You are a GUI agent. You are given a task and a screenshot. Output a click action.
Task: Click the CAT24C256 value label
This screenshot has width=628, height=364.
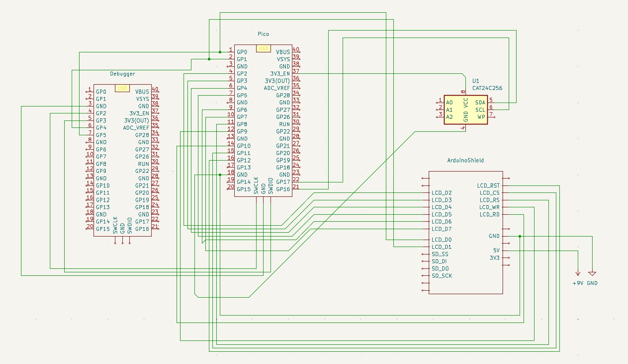click(487, 88)
